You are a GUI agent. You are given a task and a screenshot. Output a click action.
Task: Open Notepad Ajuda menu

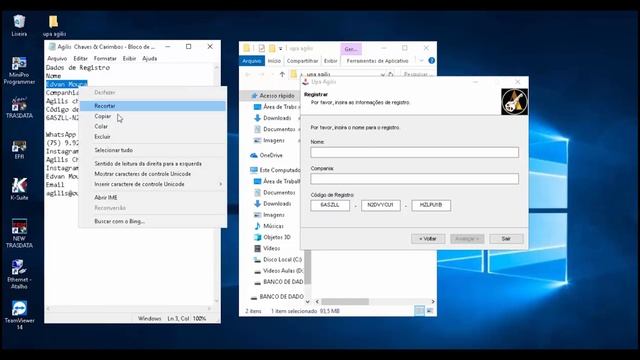149,58
